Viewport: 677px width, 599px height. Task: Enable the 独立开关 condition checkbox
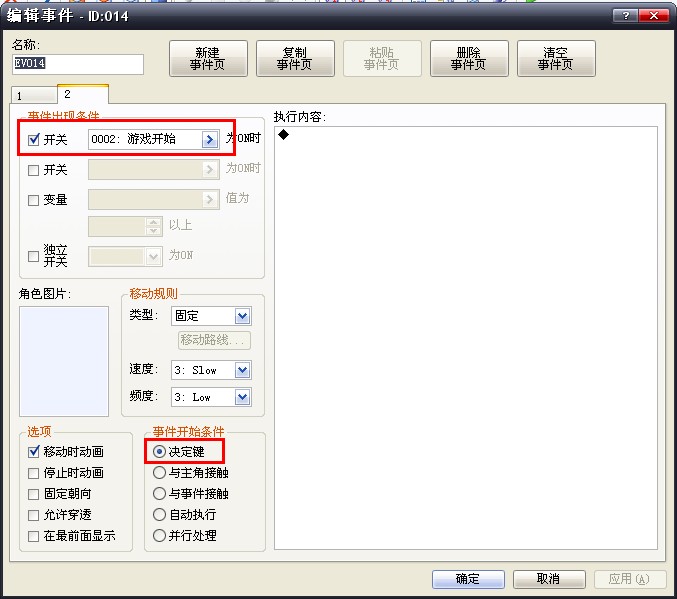(x=33, y=256)
